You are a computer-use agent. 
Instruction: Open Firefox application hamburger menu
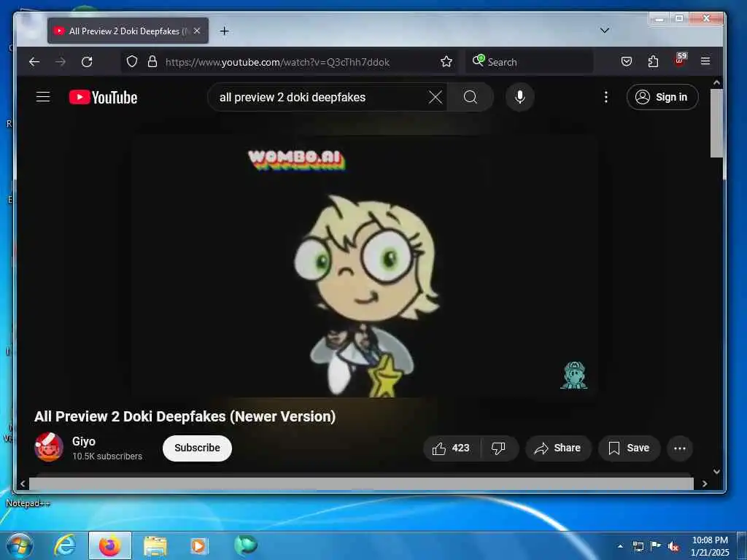click(705, 61)
